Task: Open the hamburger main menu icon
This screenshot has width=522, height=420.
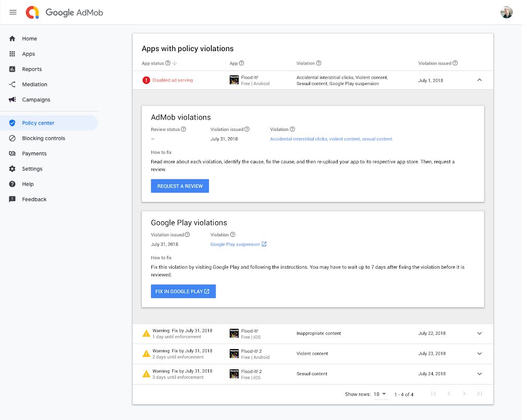Action: [13, 12]
